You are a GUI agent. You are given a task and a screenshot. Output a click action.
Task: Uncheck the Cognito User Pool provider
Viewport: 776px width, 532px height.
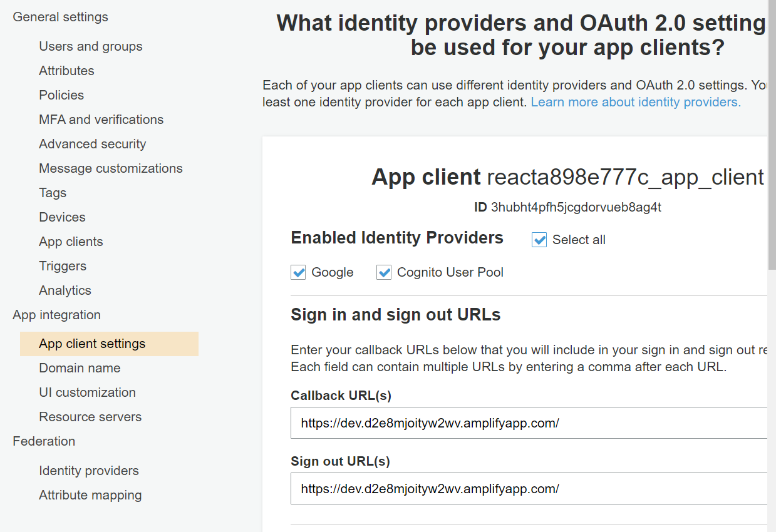[x=384, y=272]
